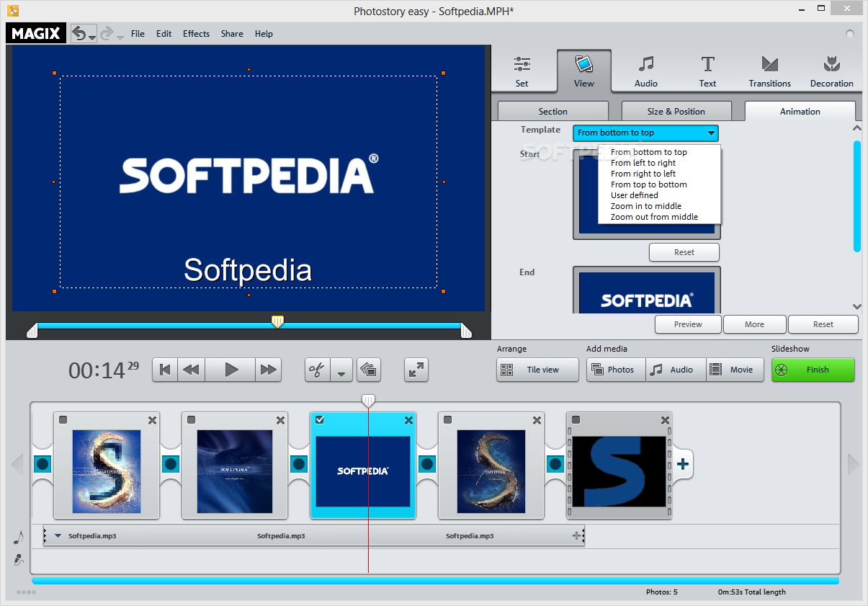Remove the selected Softpedia slide with X

click(x=408, y=421)
